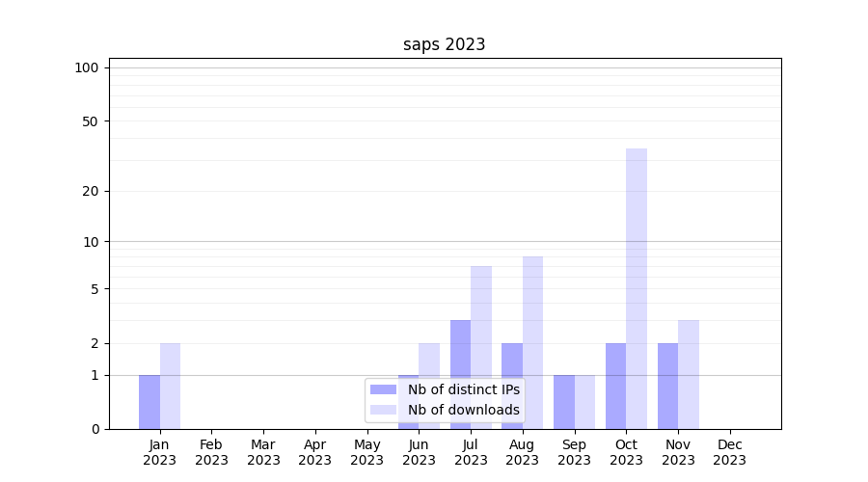Click the "Dec 2023" x-axis label

[730, 452]
